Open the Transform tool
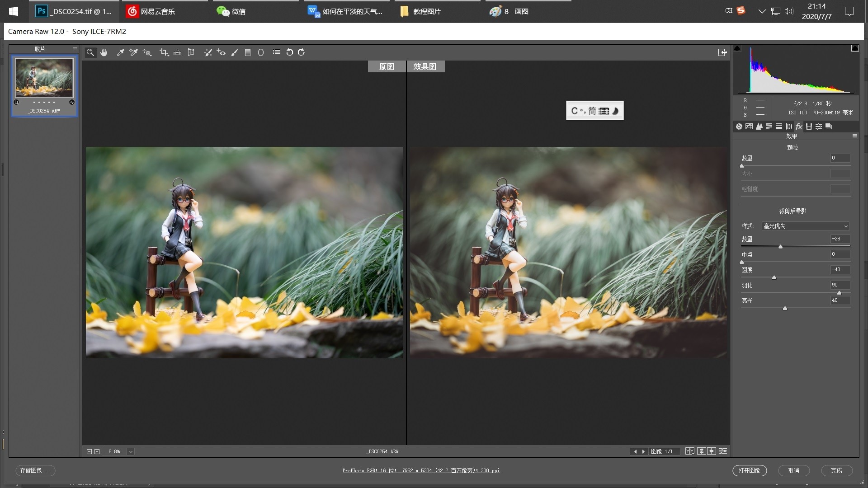Viewport: 868px width, 488px height. [191, 52]
